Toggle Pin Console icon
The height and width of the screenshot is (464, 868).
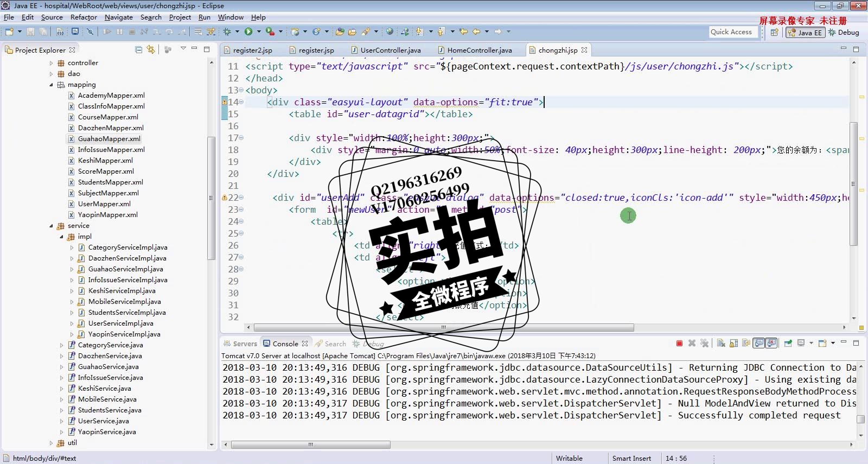[x=788, y=344]
